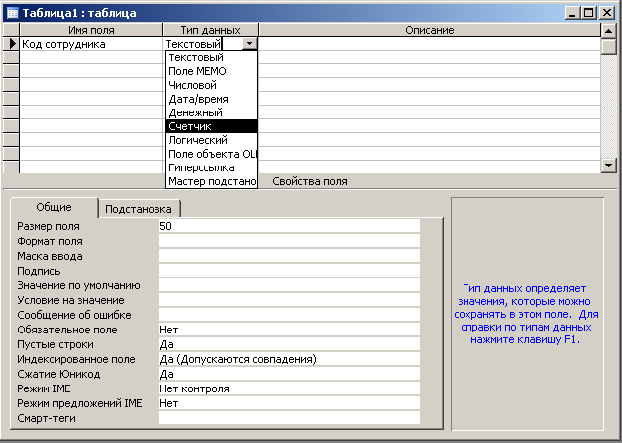The width and height of the screenshot is (622, 443).
Task: Choose Поле МЕМО data type
Action: point(211,71)
